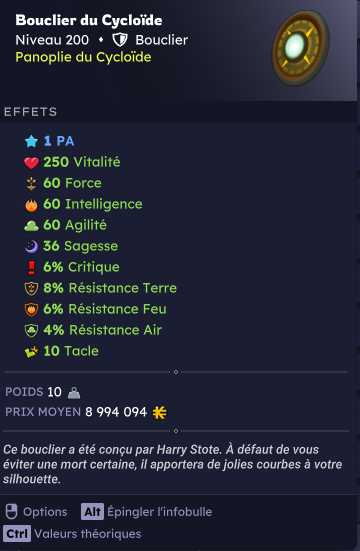Click the Alt key Épingler l'infobulle hint

click(x=147, y=512)
